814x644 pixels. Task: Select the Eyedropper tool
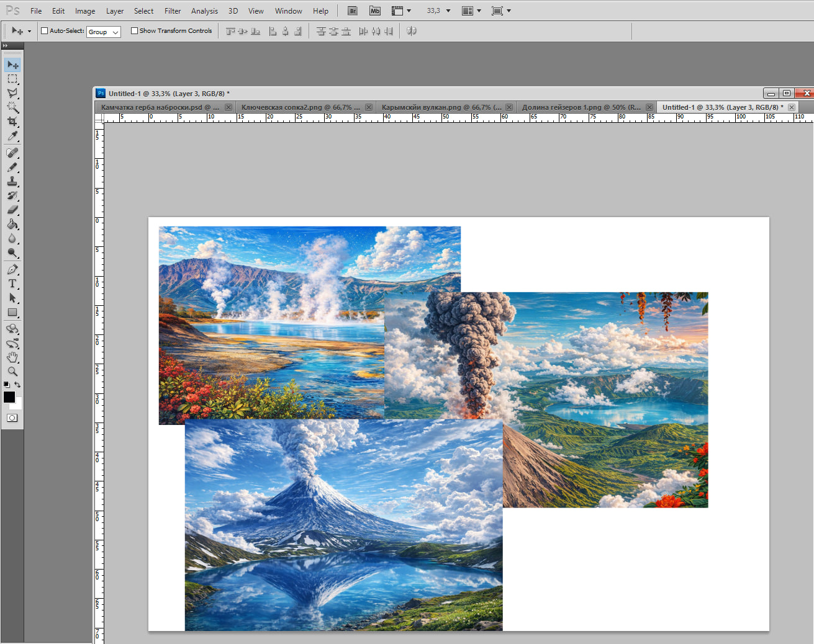tap(12, 136)
